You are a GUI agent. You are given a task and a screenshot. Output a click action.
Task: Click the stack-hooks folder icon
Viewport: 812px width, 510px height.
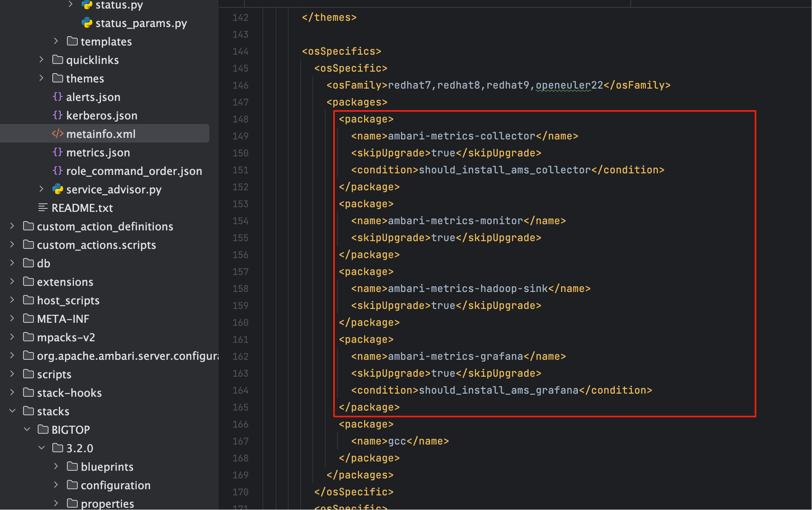[28, 393]
